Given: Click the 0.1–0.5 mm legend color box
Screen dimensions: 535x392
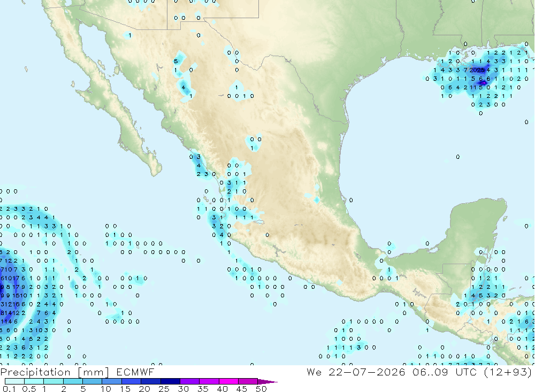Looking at the screenshot, I should 14,381.
